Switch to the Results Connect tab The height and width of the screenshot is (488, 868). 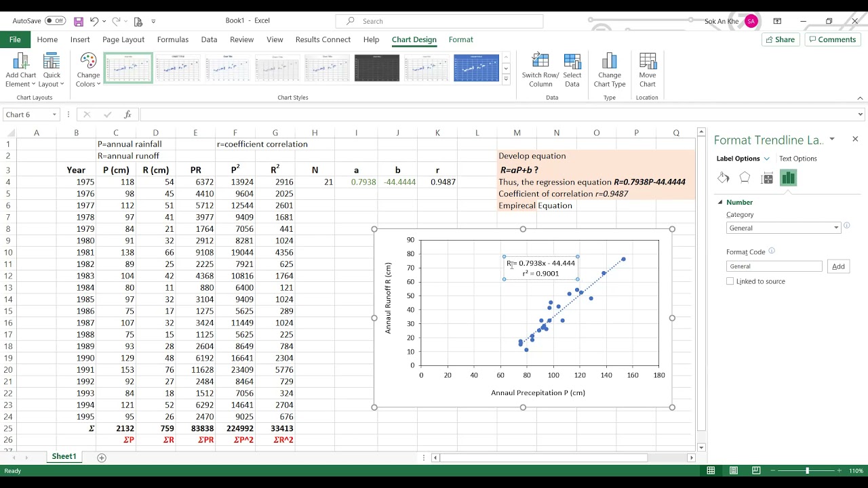[x=323, y=39]
